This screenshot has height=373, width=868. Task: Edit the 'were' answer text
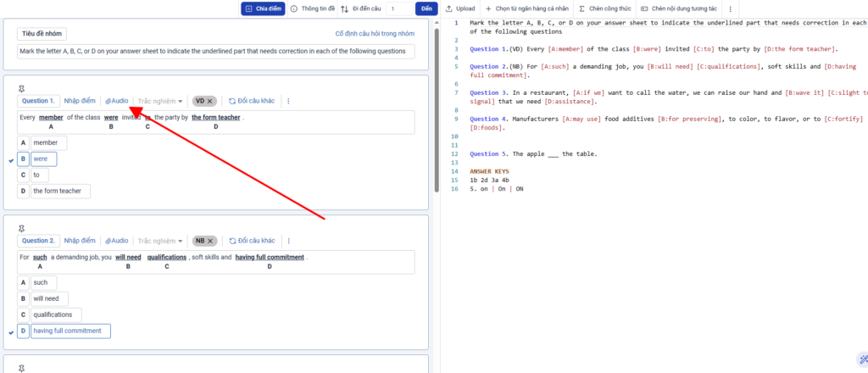(44, 159)
